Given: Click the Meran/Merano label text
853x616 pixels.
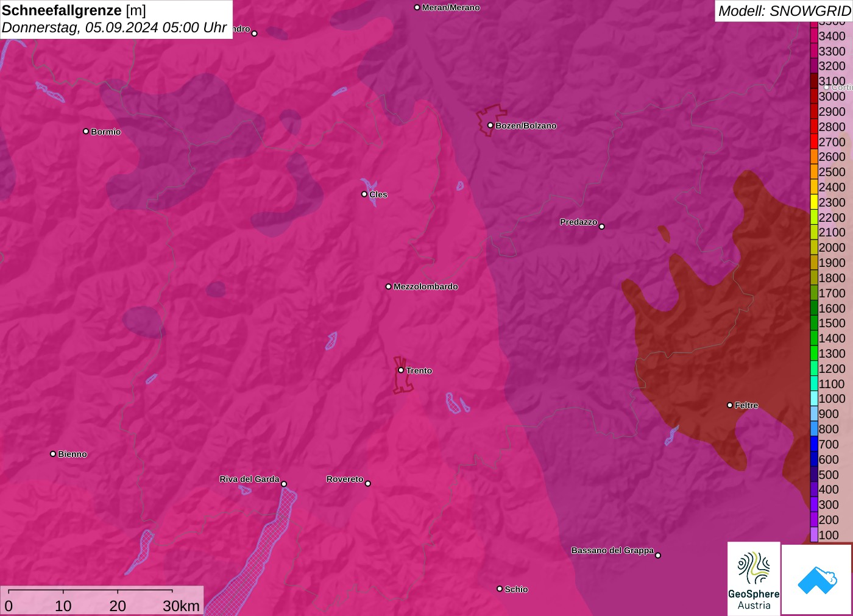Looking at the screenshot, I should (x=451, y=7).
